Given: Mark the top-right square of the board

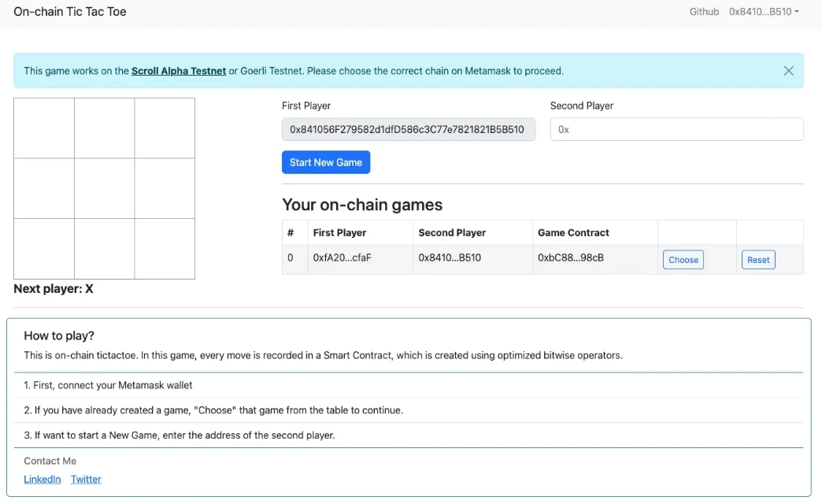Looking at the screenshot, I should pyautogui.click(x=165, y=128).
